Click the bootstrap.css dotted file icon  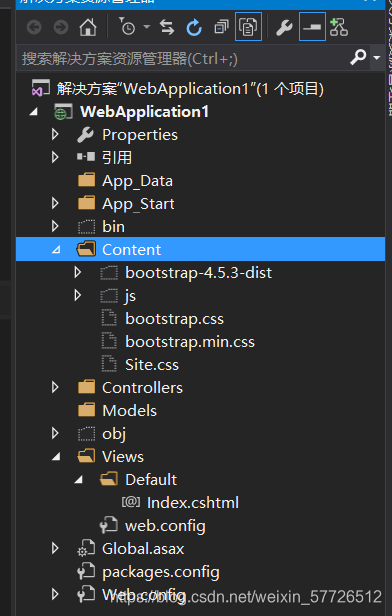(109, 318)
